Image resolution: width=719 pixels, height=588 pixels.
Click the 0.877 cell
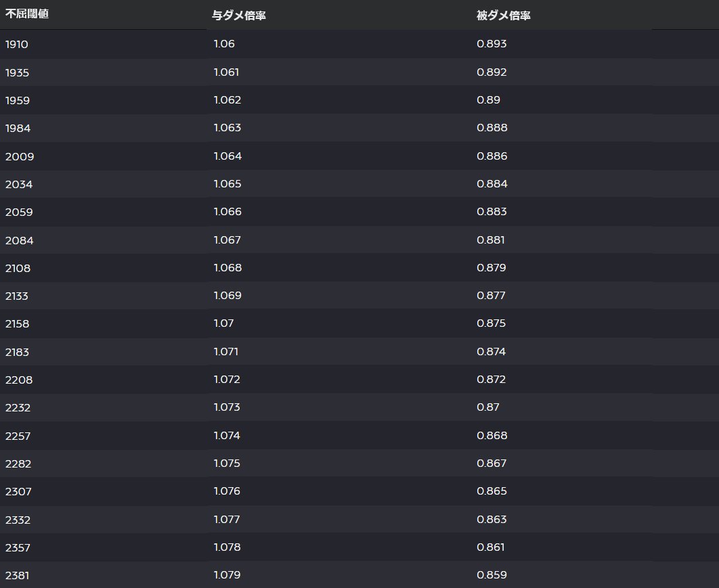click(491, 296)
